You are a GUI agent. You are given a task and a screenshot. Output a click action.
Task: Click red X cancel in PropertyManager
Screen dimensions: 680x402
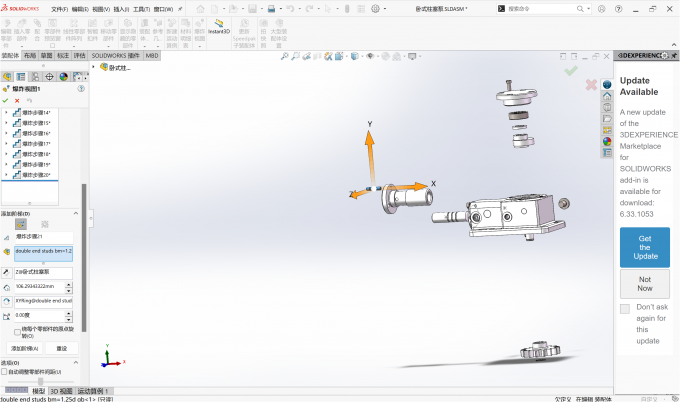(x=17, y=101)
